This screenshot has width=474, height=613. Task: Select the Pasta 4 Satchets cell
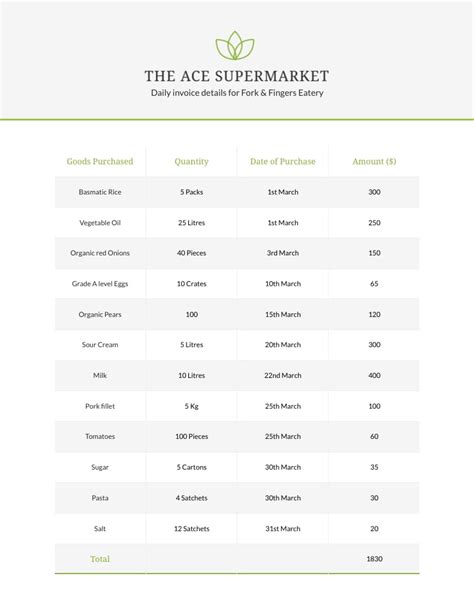click(x=191, y=498)
